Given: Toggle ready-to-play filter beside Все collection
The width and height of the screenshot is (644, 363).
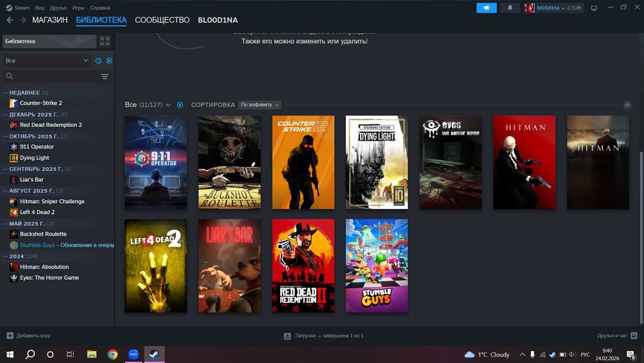Looking at the screenshot, I should click(x=180, y=105).
